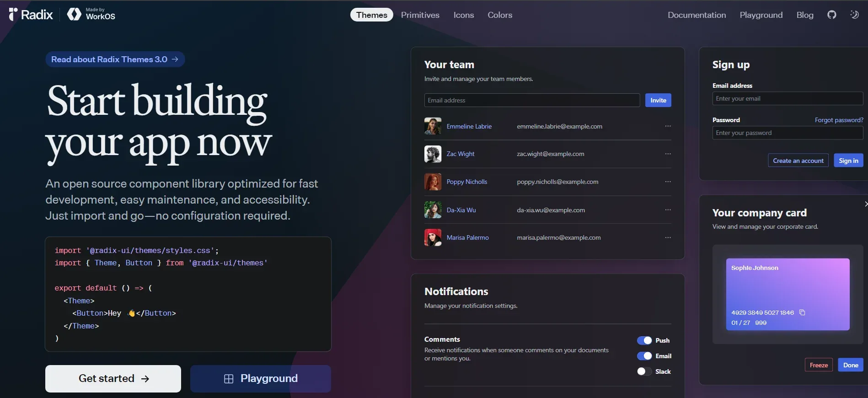Open the Playground link in the header

[761, 15]
